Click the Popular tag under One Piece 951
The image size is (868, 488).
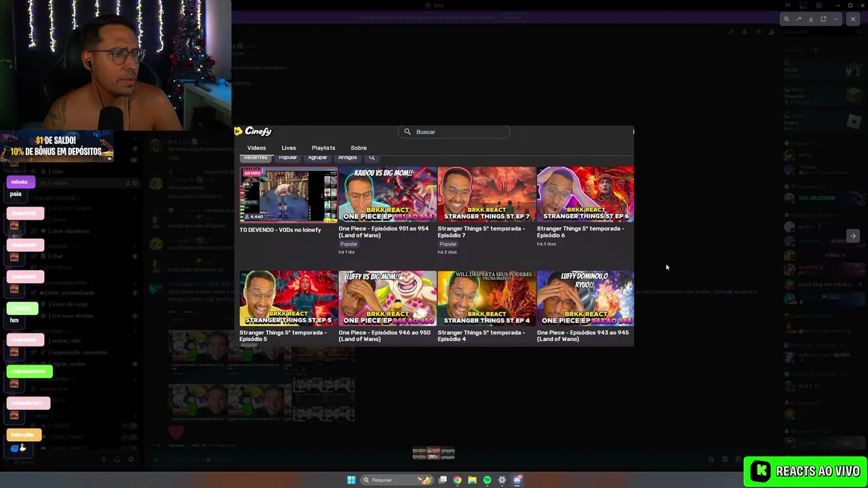click(349, 244)
